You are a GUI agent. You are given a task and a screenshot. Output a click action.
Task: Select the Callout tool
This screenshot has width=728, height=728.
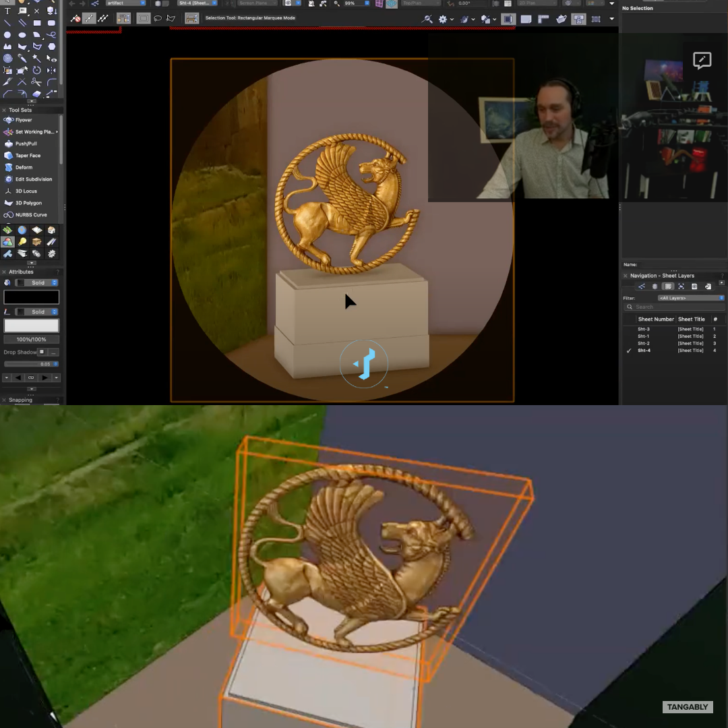(x=22, y=11)
